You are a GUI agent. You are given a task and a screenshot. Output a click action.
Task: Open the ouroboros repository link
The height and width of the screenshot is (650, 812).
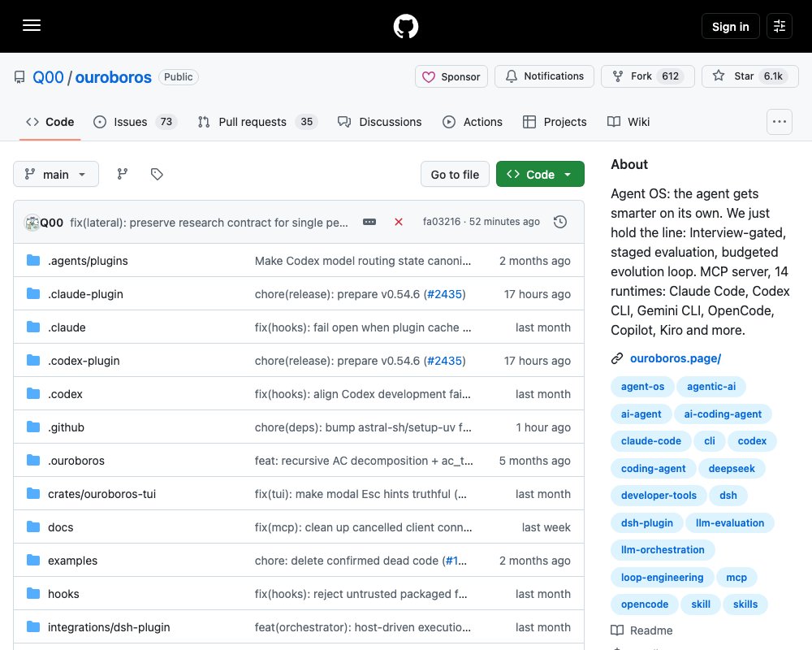[x=114, y=77]
